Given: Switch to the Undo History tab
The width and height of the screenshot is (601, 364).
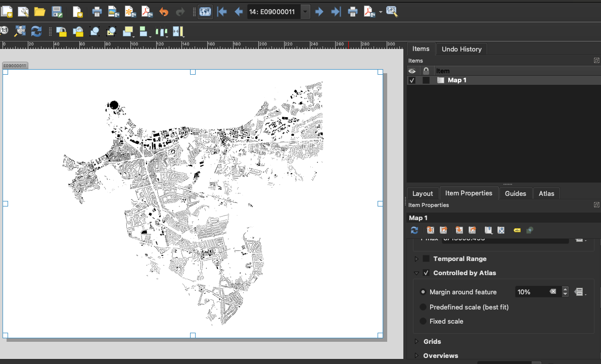Looking at the screenshot, I should pyautogui.click(x=461, y=49).
